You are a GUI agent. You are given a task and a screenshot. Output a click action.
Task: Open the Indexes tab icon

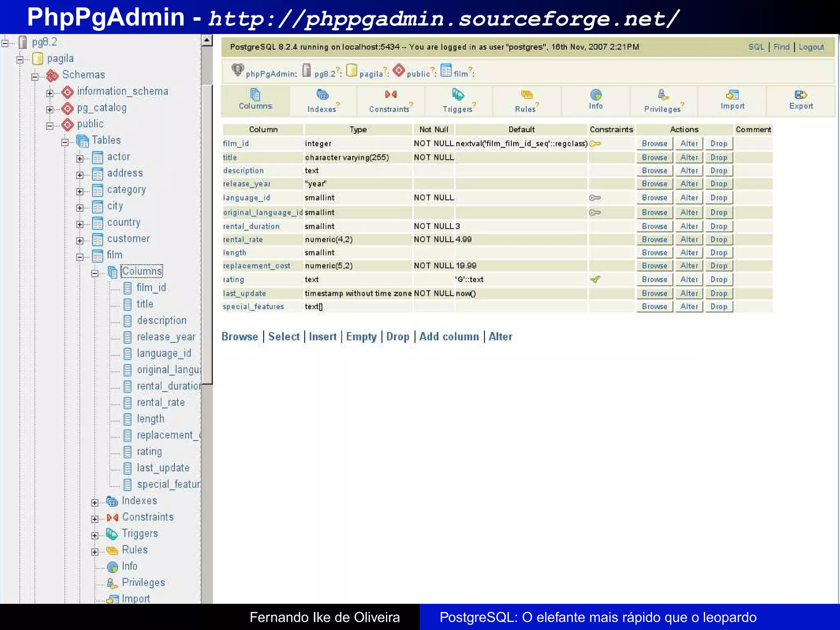click(x=322, y=95)
